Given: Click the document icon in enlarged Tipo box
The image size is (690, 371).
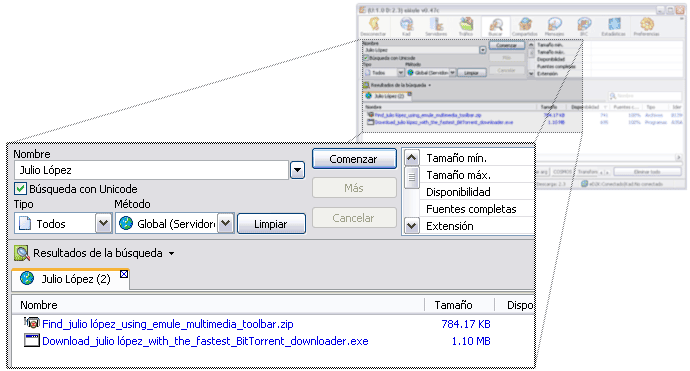Looking at the screenshot, I should pos(25,223).
